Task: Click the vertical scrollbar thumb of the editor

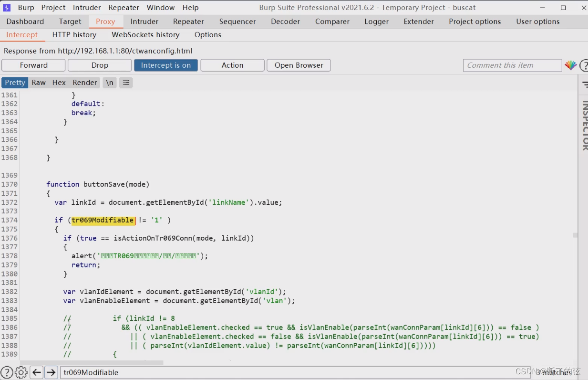Action: (575, 235)
